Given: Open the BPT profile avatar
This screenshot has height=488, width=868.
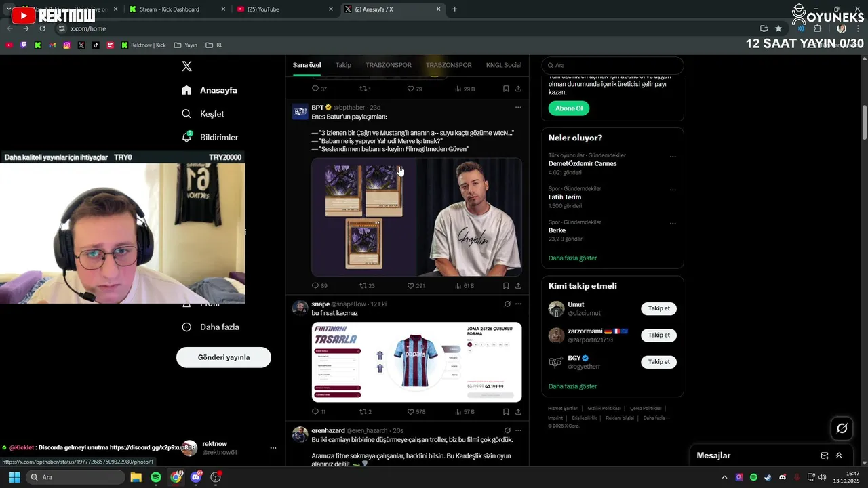Looking at the screenshot, I should 300,112.
